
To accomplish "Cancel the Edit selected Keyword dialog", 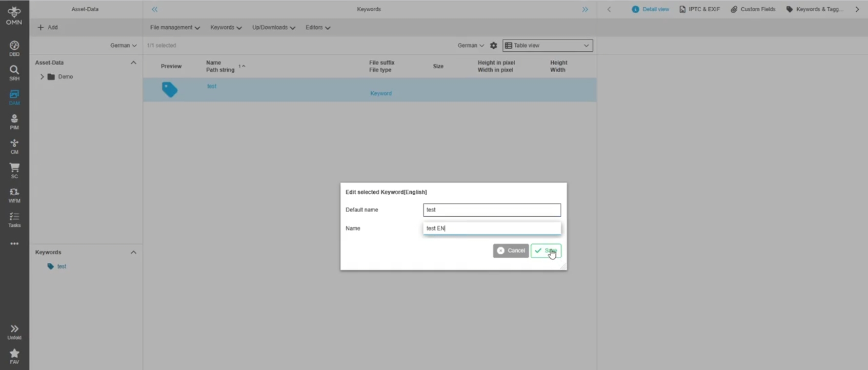I will (511, 251).
